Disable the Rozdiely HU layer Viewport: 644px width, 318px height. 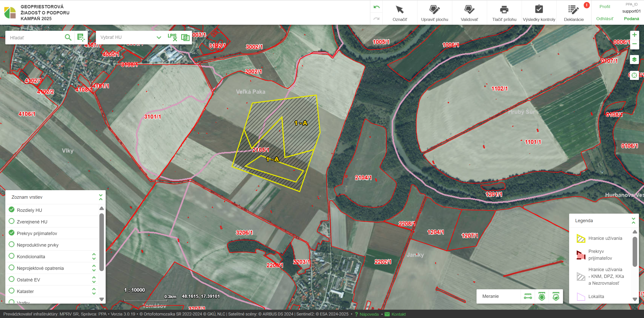pyautogui.click(x=12, y=210)
